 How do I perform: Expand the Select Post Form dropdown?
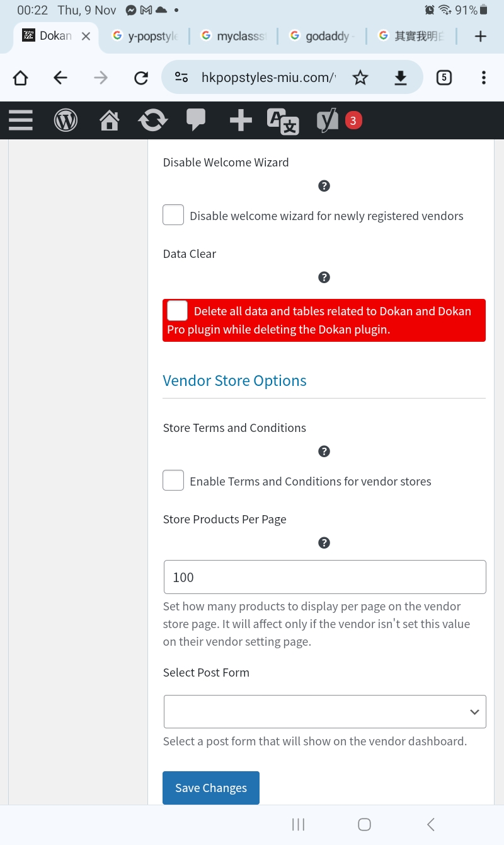(324, 712)
